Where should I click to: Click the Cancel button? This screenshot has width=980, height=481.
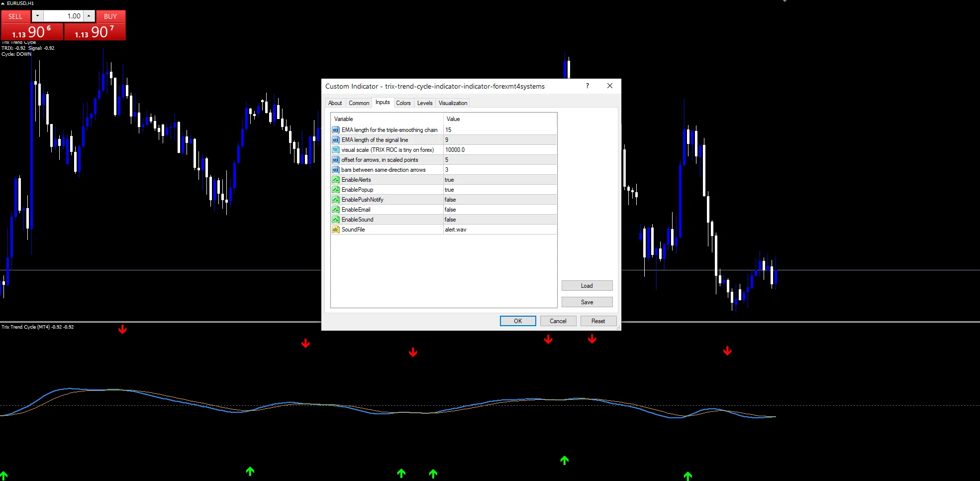tap(558, 321)
